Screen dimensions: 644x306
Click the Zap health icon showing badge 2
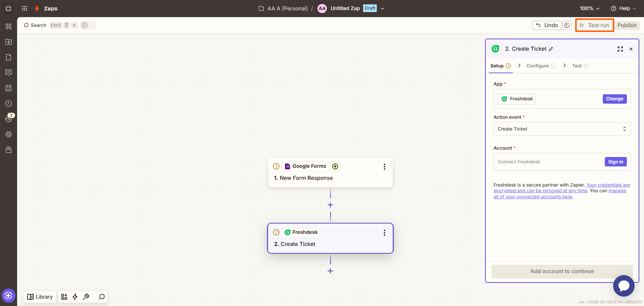click(9, 118)
